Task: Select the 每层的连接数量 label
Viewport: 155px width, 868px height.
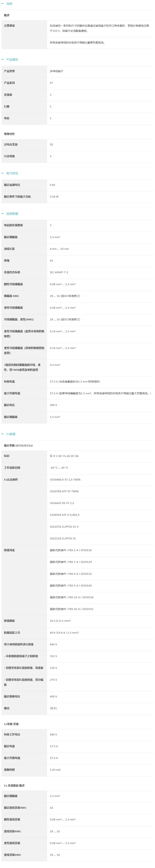Action: point(13,225)
